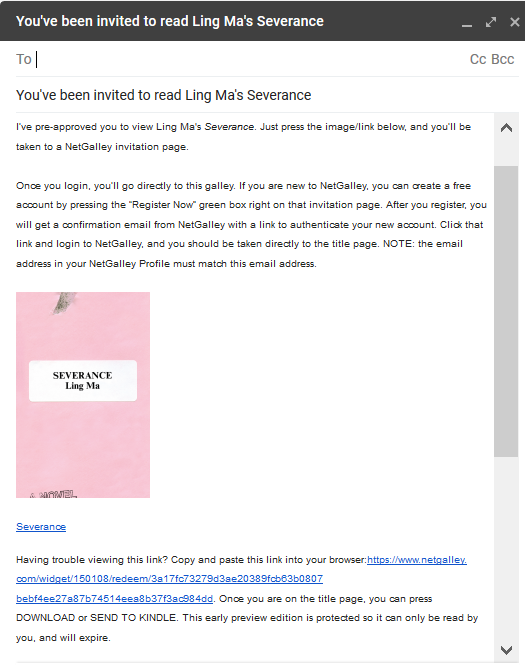This screenshot has width=525, height=665.
Task: Add Cc recipients
Action: coord(478,59)
